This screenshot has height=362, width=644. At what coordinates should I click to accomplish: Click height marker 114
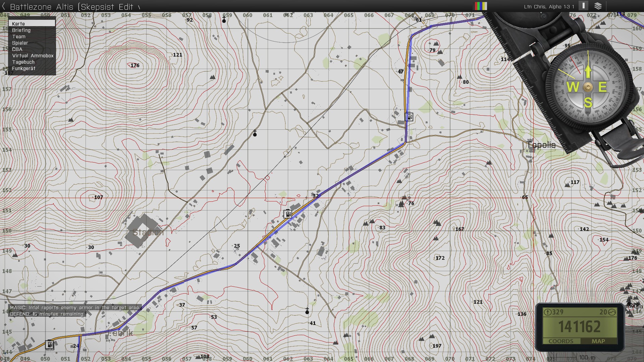505,59
